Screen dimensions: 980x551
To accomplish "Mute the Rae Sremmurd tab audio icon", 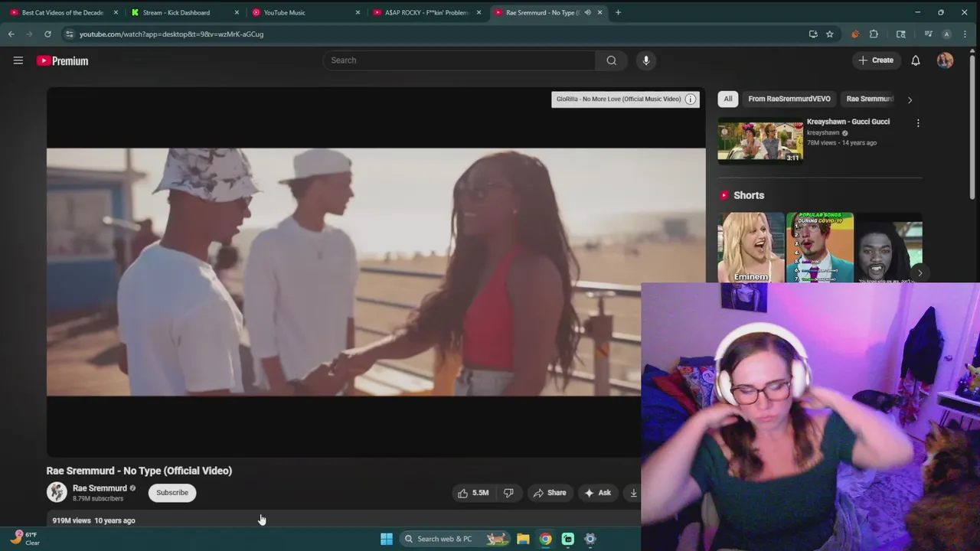I will [587, 12].
